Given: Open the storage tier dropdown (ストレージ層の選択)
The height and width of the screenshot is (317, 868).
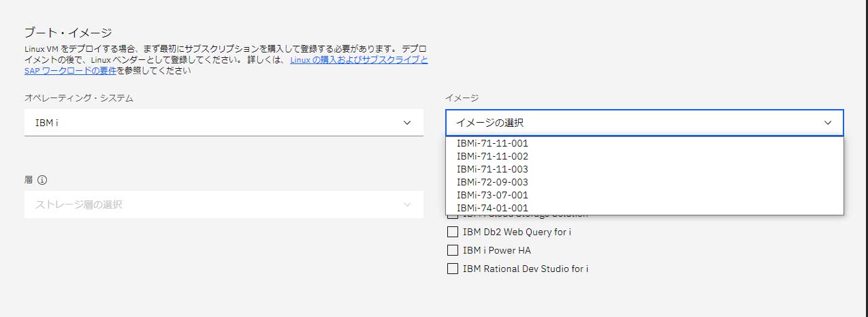Looking at the screenshot, I should [223, 205].
